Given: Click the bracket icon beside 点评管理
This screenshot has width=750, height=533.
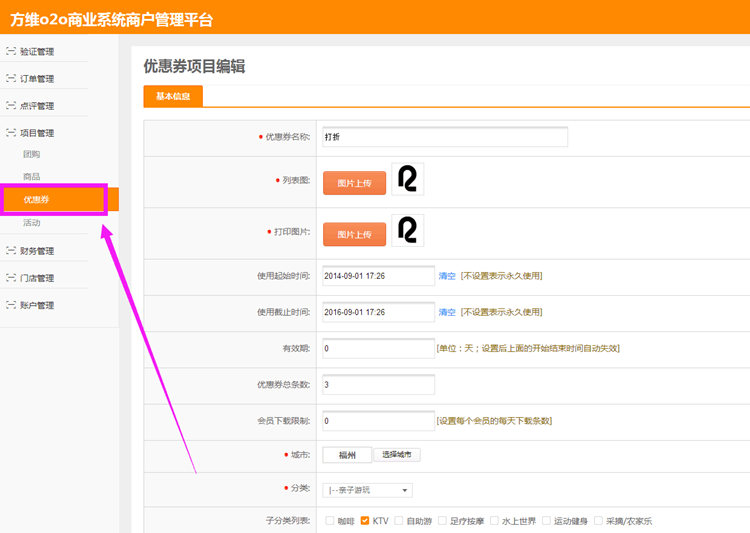Looking at the screenshot, I should coord(11,105).
